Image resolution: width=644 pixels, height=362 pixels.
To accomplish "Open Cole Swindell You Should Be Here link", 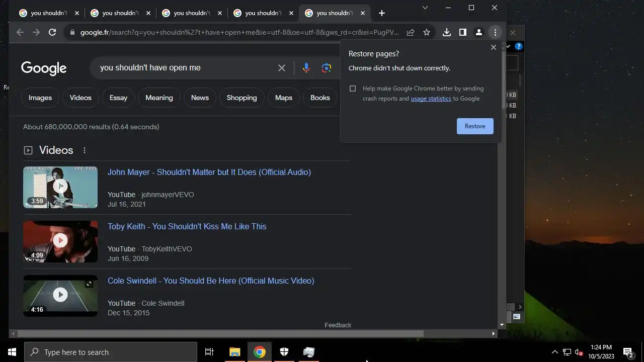I will [x=211, y=281].
